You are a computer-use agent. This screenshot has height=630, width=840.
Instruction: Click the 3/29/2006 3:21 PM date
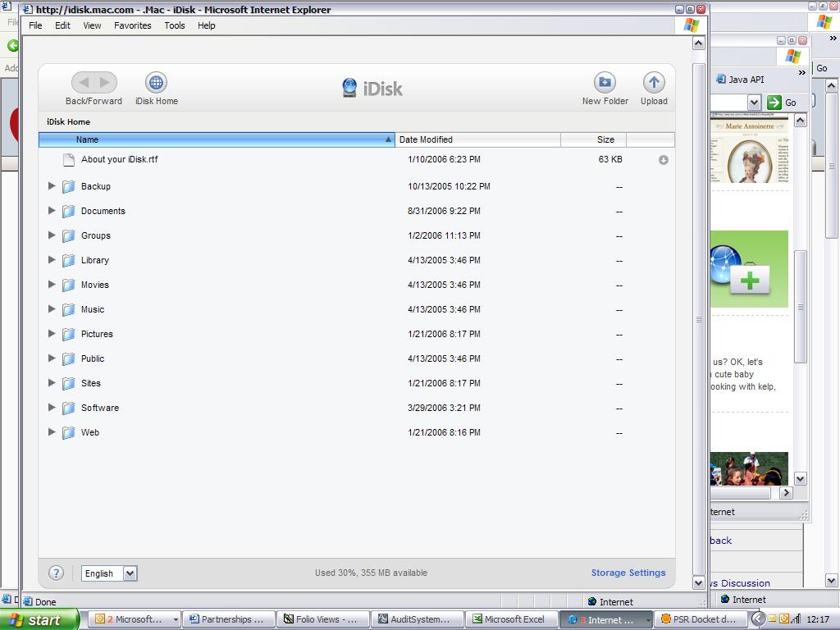[444, 409]
